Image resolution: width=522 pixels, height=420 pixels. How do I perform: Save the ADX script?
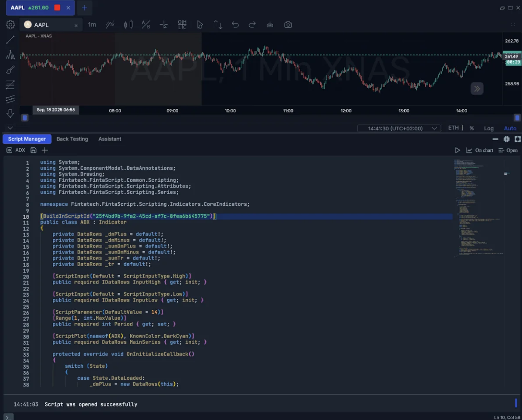tap(34, 150)
